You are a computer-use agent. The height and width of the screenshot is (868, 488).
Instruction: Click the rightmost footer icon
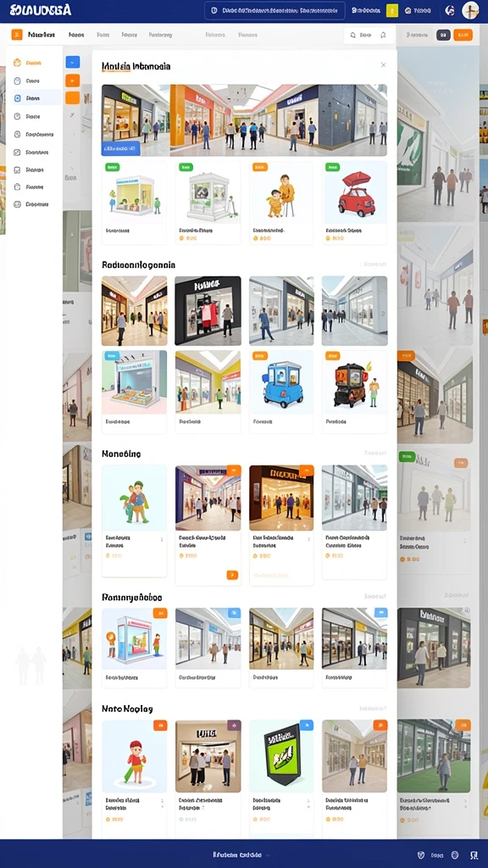click(474, 854)
